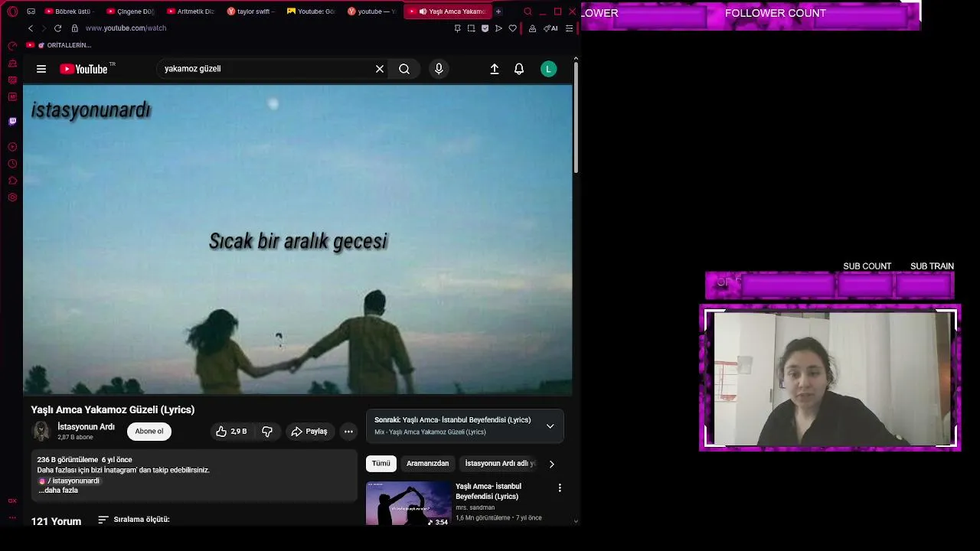
Task: Select the İstasyonun Ardı adlı filter chip
Action: [x=500, y=464]
